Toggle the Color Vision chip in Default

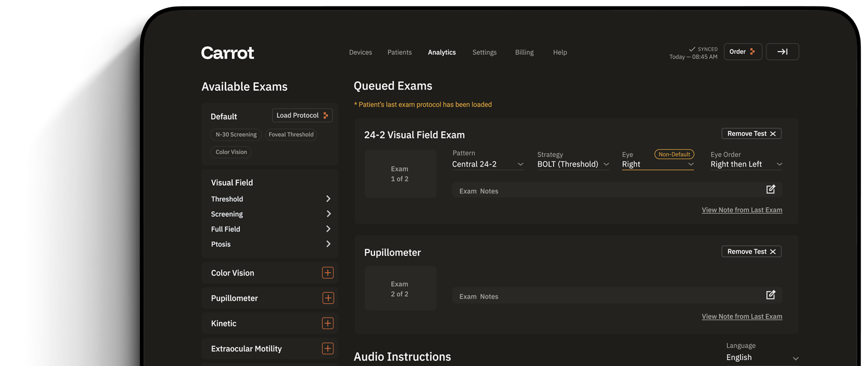pos(231,152)
